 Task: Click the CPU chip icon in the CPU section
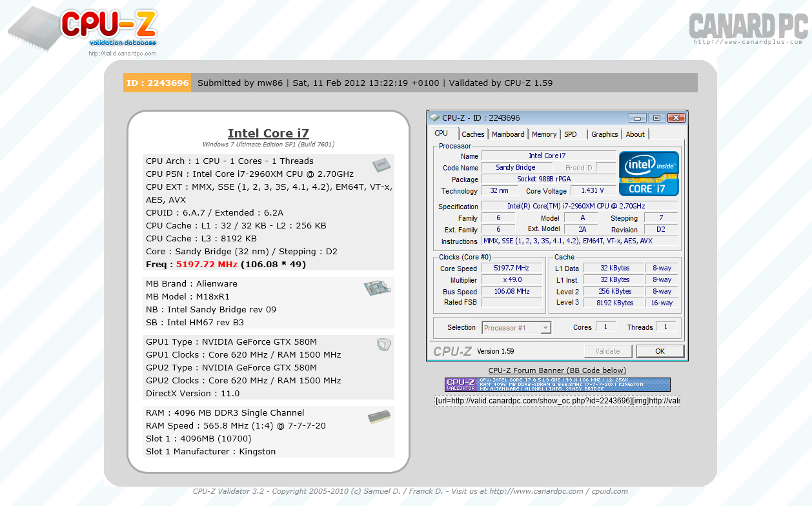(x=381, y=165)
